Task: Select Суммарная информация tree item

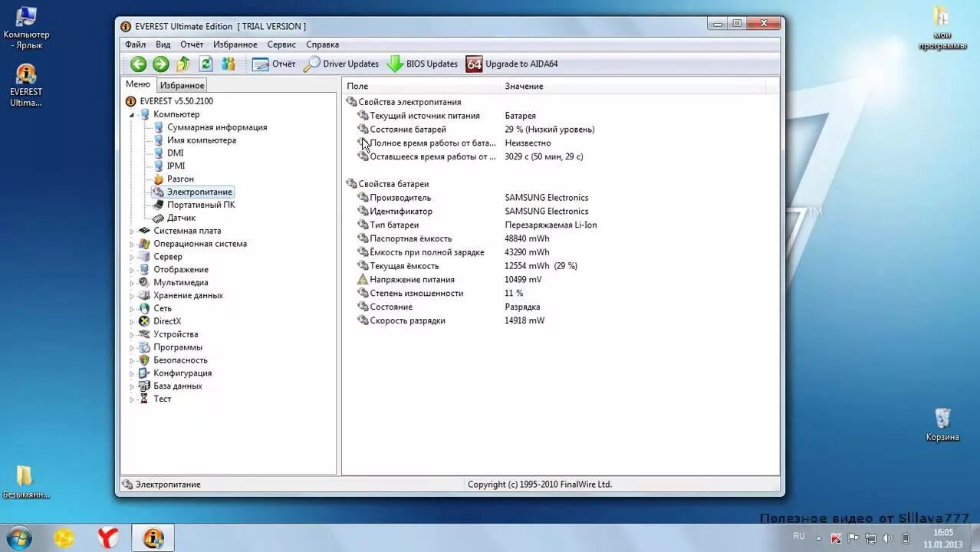Action: [217, 127]
